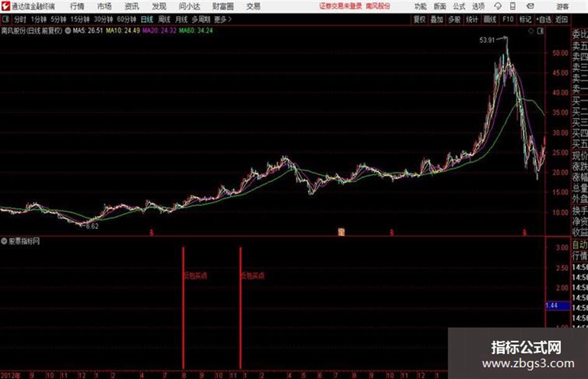Image resolution: width=588 pixels, height=379 pixels.
Task: Open the 交易 menu
Action: (x=253, y=6)
